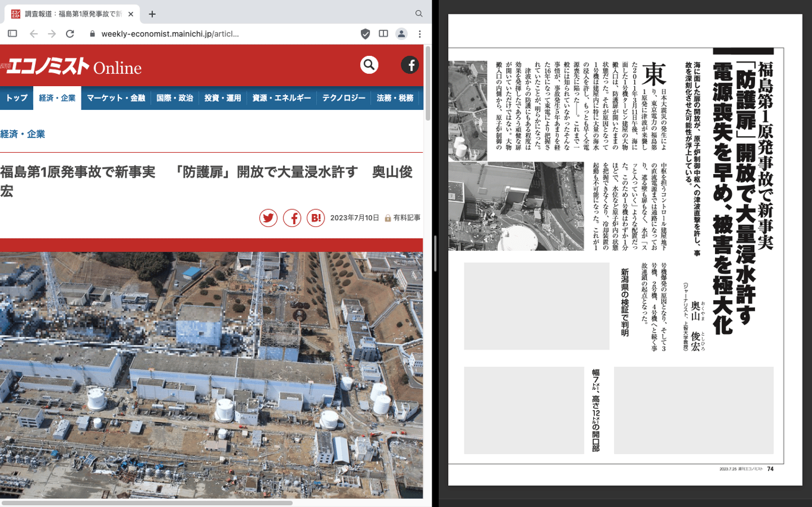
Task: Select the トップ navigation tab
Action: point(17,98)
